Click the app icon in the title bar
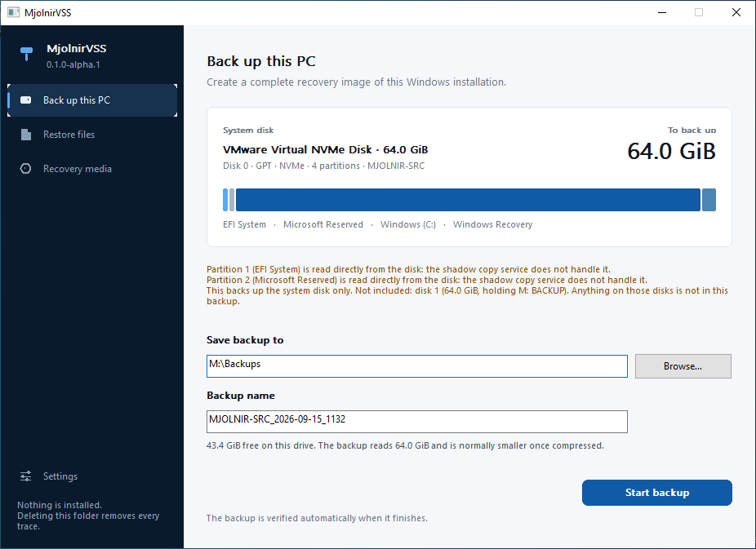The width and height of the screenshot is (756, 549). pyautogui.click(x=13, y=12)
